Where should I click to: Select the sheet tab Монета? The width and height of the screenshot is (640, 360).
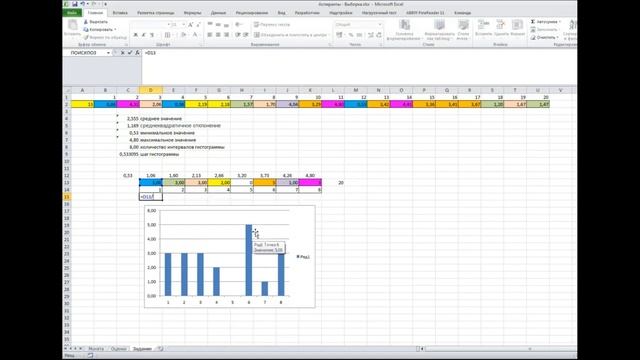(x=96, y=349)
